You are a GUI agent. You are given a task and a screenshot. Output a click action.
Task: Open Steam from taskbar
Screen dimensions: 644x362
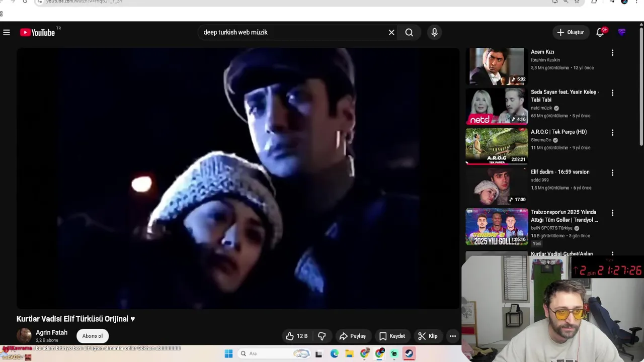point(409,354)
